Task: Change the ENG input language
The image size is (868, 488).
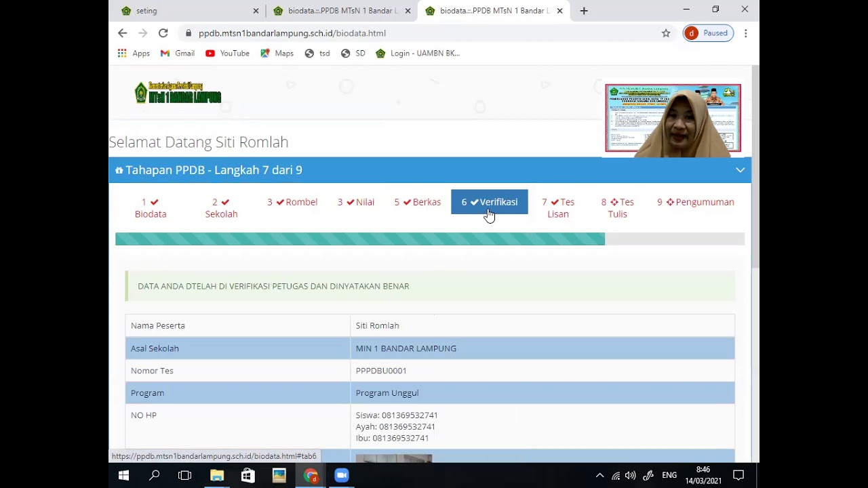Action: [669, 475]
